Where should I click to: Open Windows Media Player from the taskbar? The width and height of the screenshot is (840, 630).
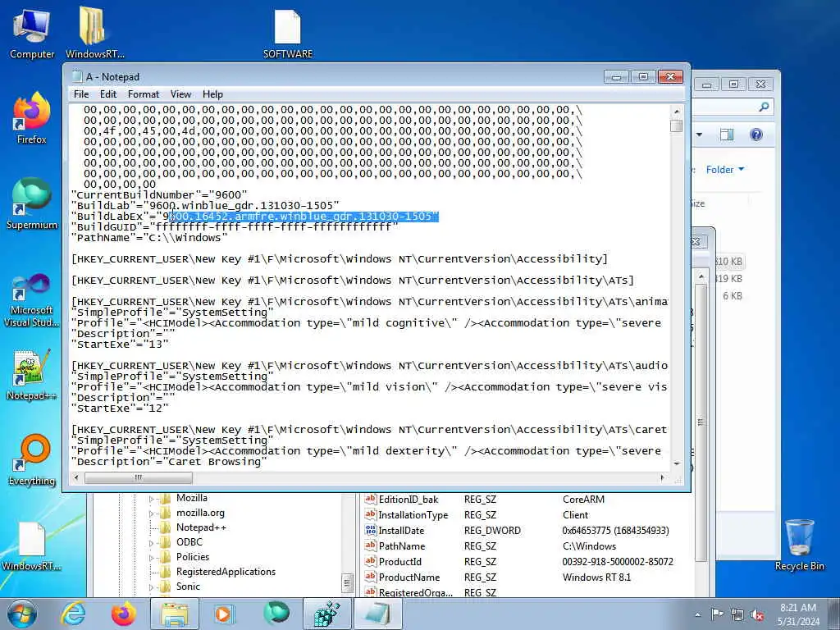coord(226,614)
